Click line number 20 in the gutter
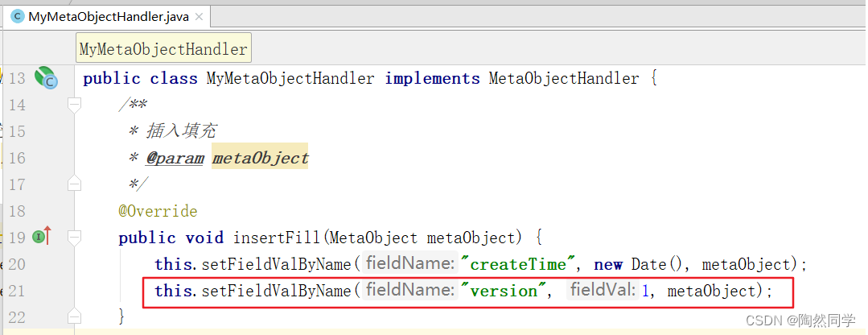 [17, 264]
